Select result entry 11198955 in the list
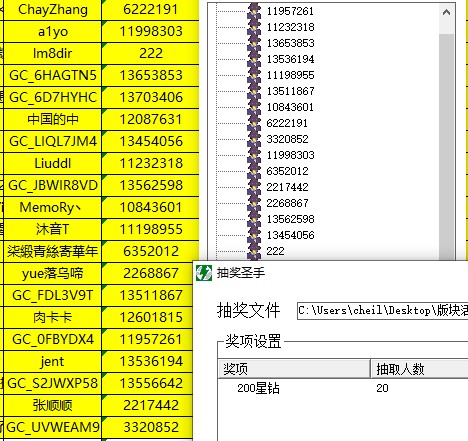 [290, 75]
